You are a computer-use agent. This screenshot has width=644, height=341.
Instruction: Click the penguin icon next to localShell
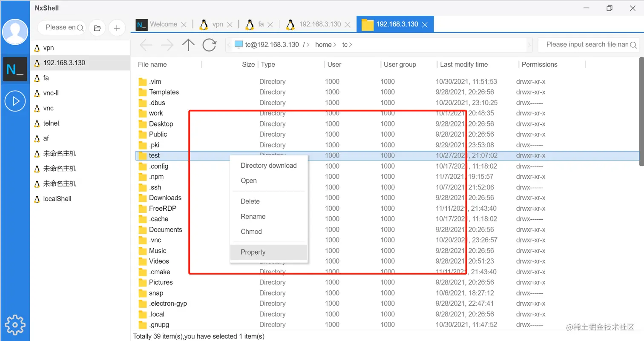click(37, 199)
